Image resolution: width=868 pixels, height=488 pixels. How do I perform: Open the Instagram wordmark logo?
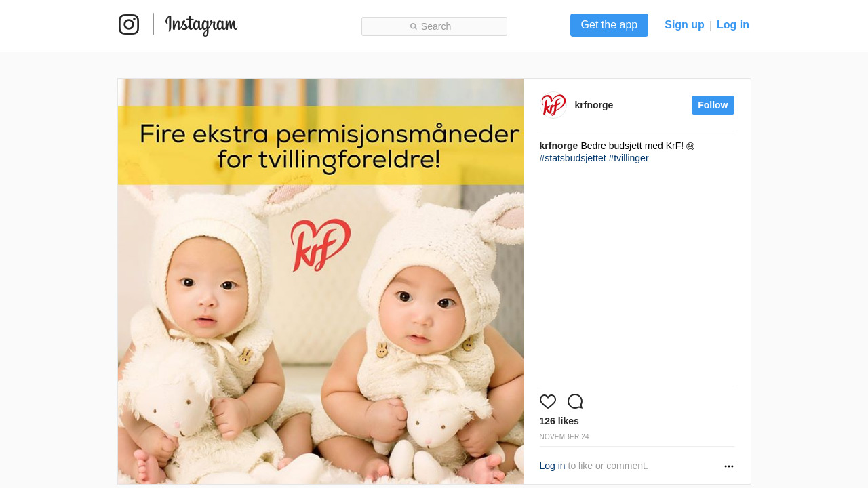[201, 25]
